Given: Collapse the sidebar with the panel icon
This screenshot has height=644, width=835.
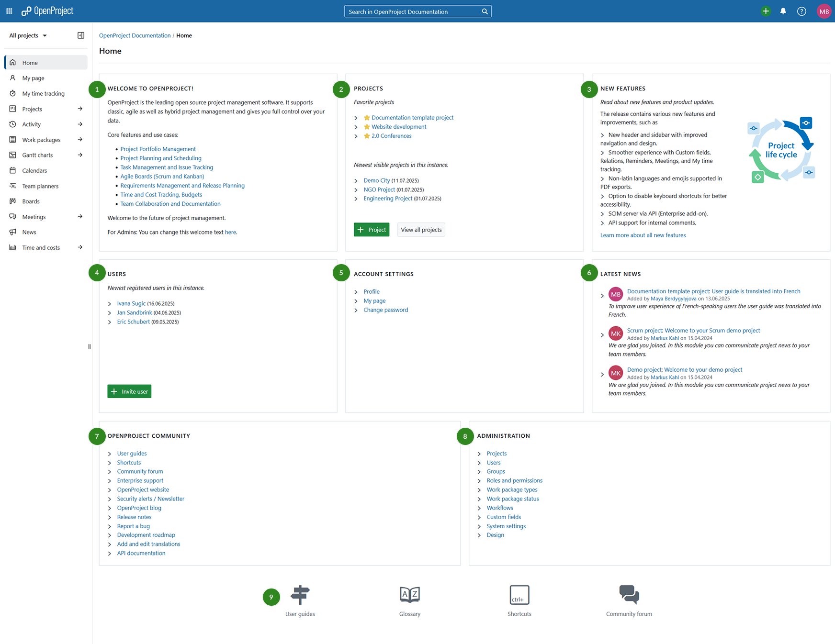Looking at the screenshot, I should [81, 35].
